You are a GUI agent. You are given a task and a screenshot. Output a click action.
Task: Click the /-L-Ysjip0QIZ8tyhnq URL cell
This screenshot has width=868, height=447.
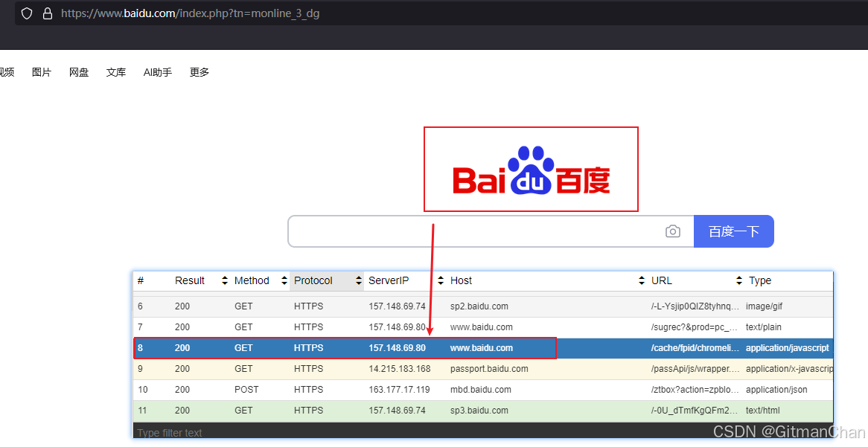(x=695, y=306)
